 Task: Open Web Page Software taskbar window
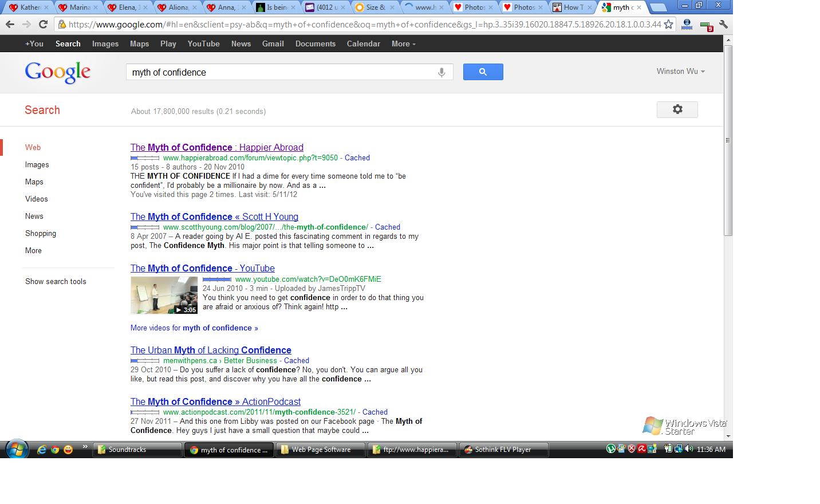tap(321, 450)
